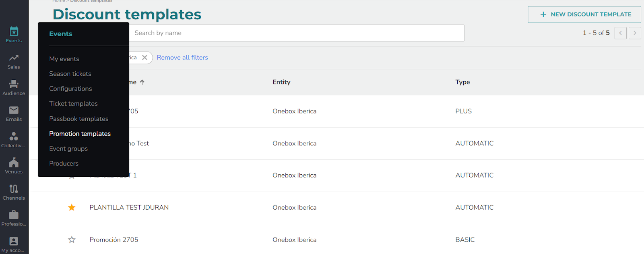Click the Entity column header
The width and height of the screenshot is (644, 254).
281,82
